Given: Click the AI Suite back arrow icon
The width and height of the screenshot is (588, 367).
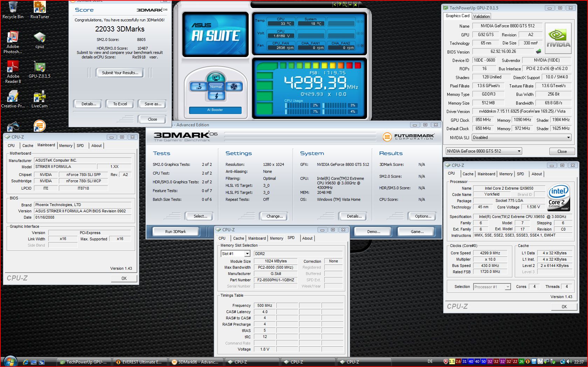Looking at the screenshot, I should [334, 5].
